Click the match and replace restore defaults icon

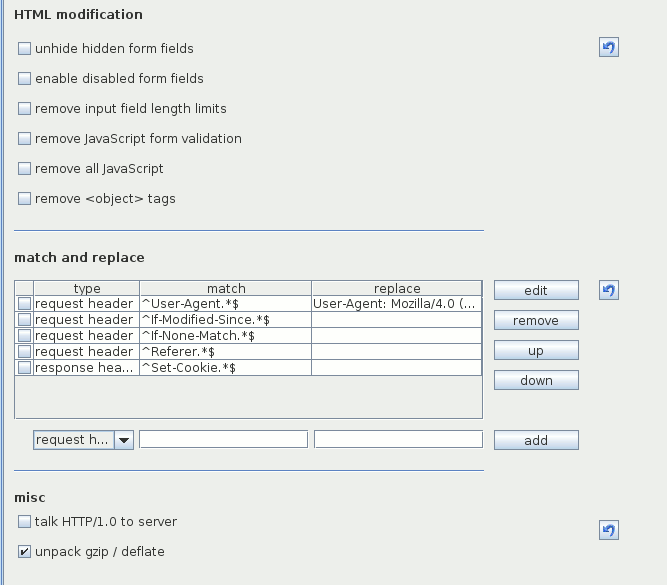click(x=608, y=290)
